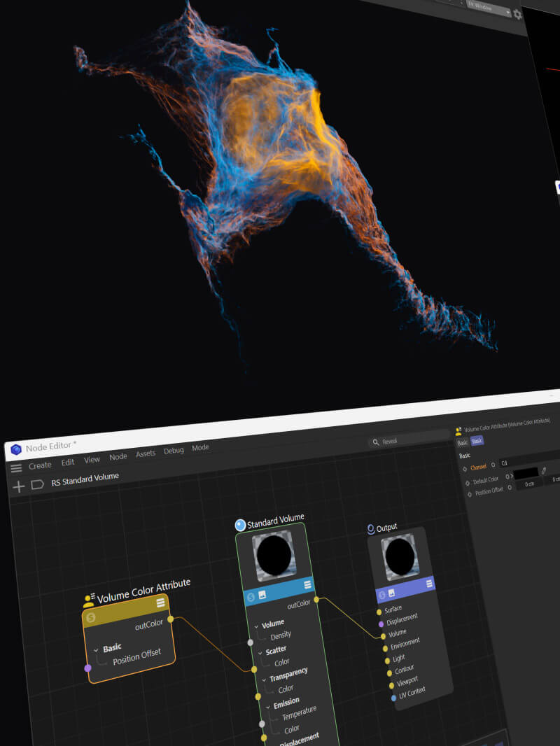
Task: Open the Volume Color Attribute node's hamburger menu
Action: [x=161, y=603]
